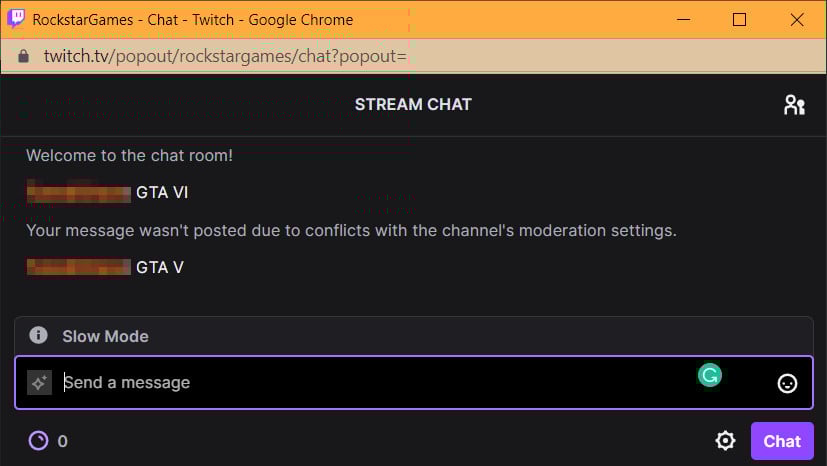
Task: Send message with the purple Chat button
Action: point(782,441)
